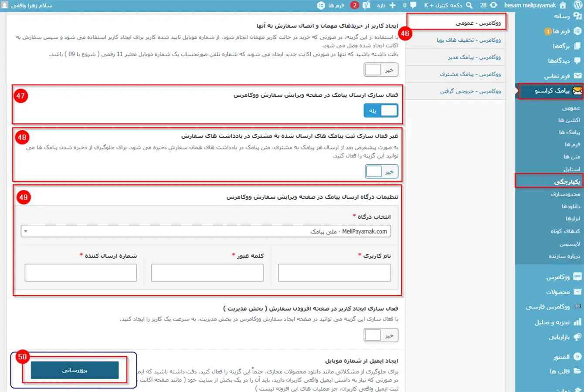Focus the 'شماره ارسال کننده' sender number field
584x392 pixels.
81,273
